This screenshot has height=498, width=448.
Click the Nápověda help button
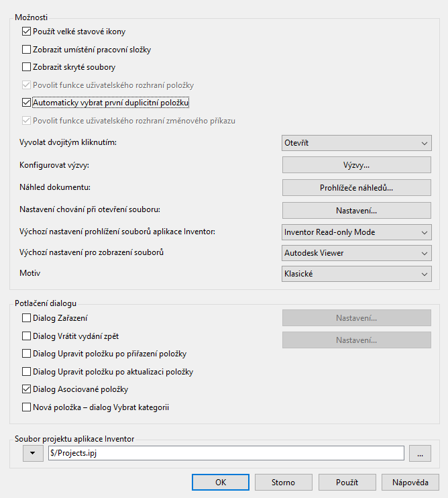[410, 483]
